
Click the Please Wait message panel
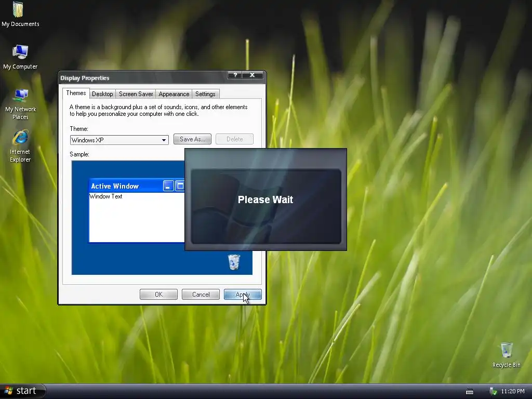pyautogui.click(x=265, y=199)
